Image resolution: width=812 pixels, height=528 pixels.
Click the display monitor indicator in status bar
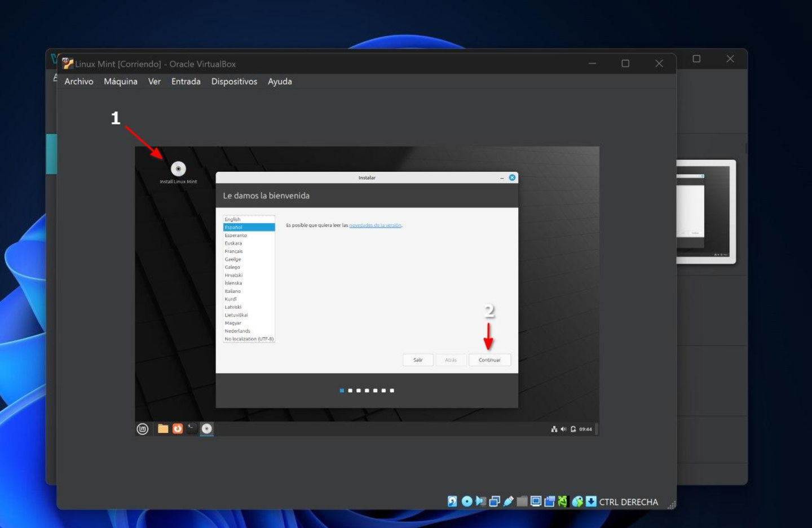coord(536,502)
